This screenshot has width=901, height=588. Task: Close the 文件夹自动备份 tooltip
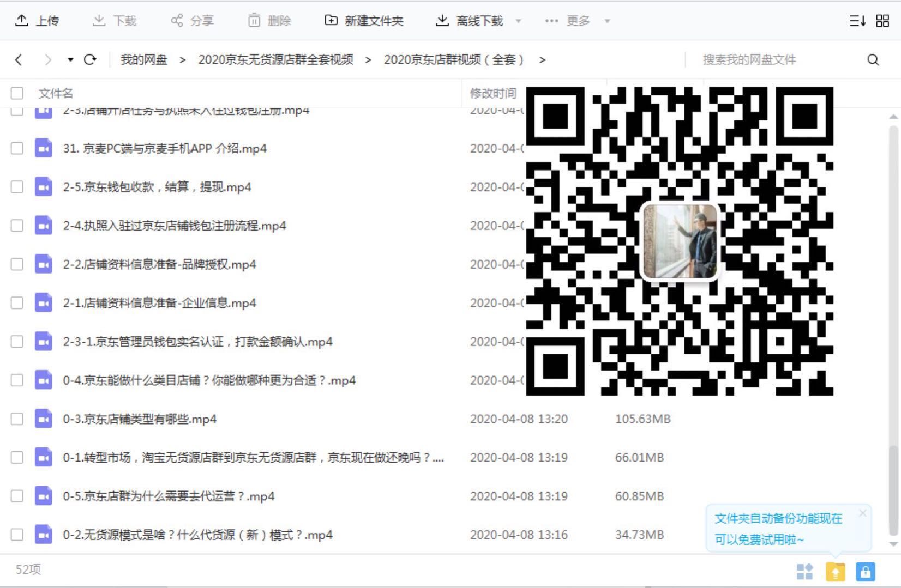862,513
